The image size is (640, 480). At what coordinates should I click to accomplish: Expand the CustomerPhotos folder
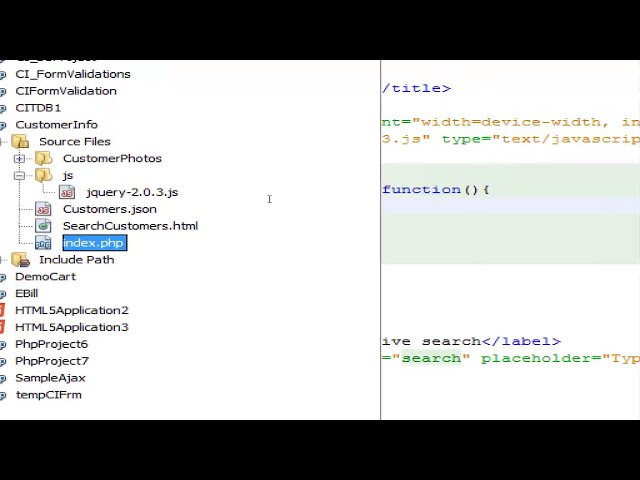[19, 158]
